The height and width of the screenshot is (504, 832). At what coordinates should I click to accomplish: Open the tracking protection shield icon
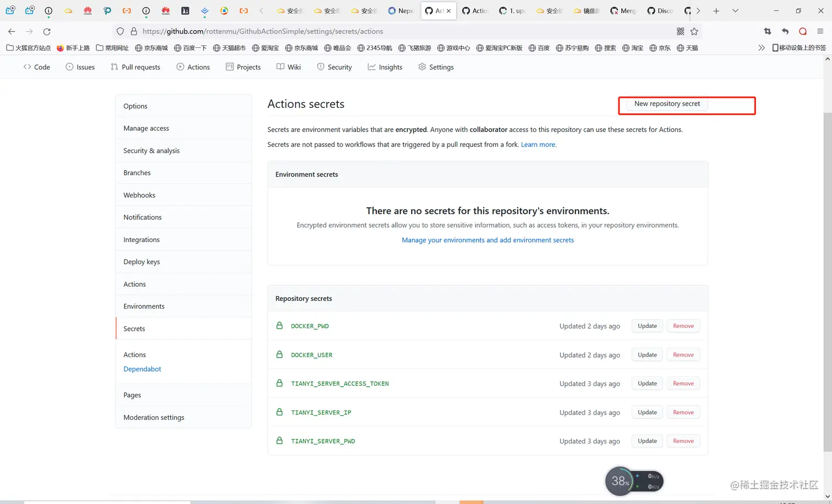121,31
